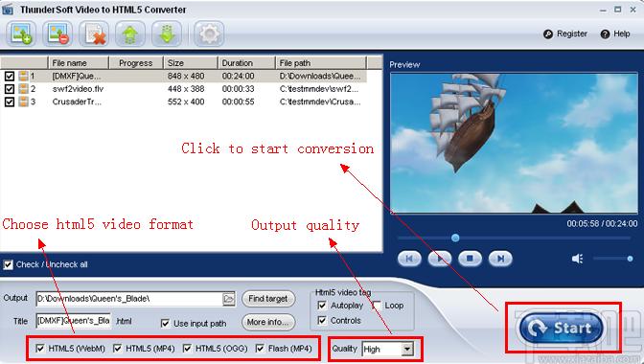Image resolution: width=644 pixels, height=364 pixels.
Task: Enable the Loop video tag option
Action: pyautogui.click(x=377, y=306)
